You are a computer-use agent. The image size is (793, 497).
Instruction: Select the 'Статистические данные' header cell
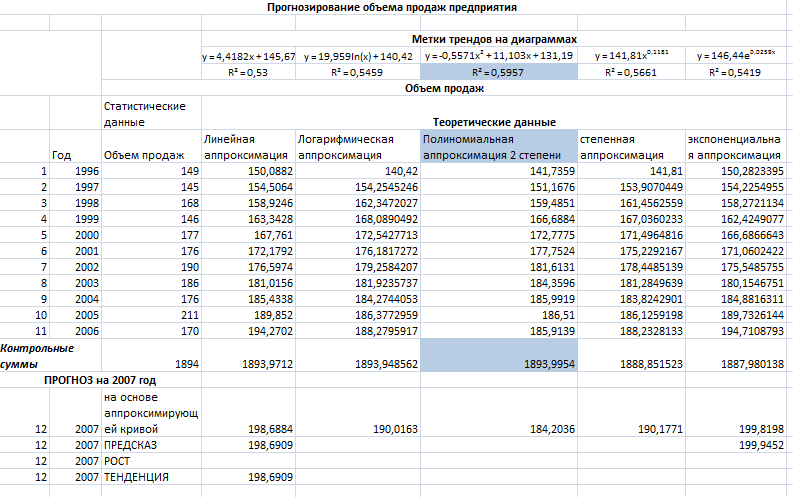151,114
